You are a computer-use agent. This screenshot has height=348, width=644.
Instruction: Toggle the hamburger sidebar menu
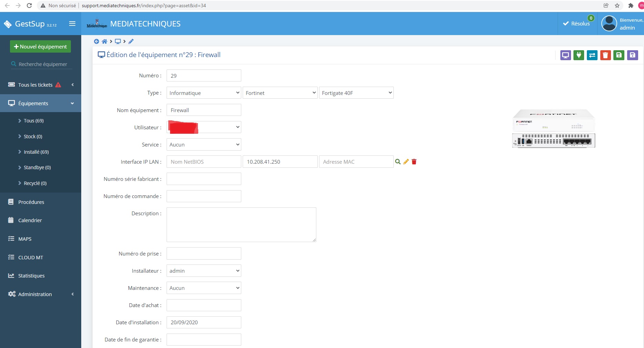tap(72, 23)
